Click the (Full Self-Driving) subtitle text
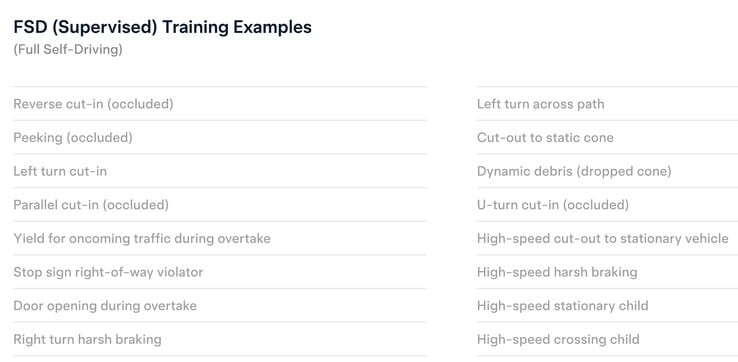Screen dimensions: 738x362 pyautogui.click(x=68, y=49)
